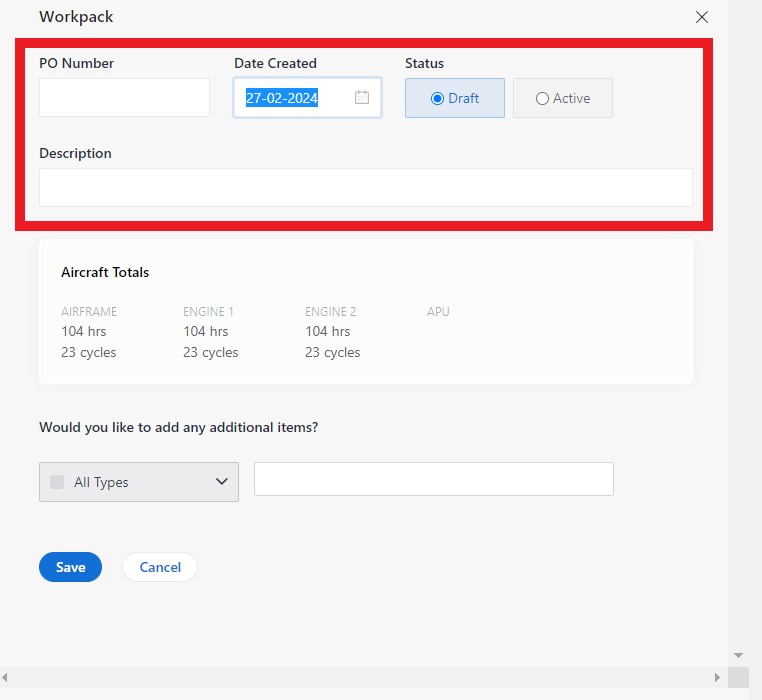
Task: Click the additional items search field
Action: pos(433,479)
